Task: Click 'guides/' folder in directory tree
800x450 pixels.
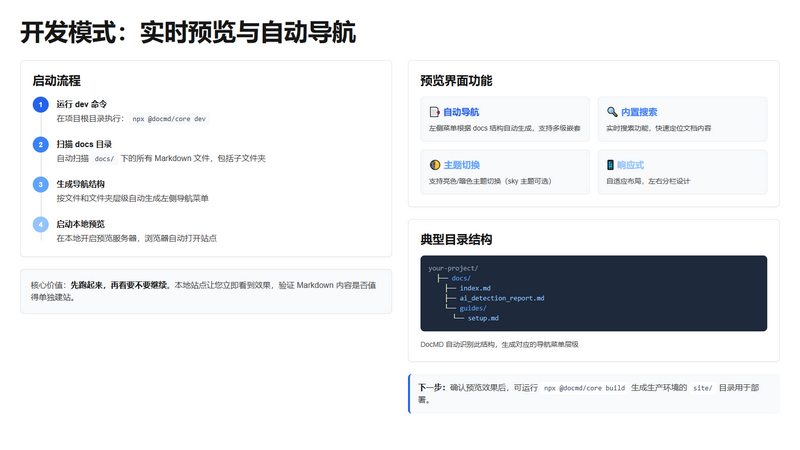Action: [473, 308]
